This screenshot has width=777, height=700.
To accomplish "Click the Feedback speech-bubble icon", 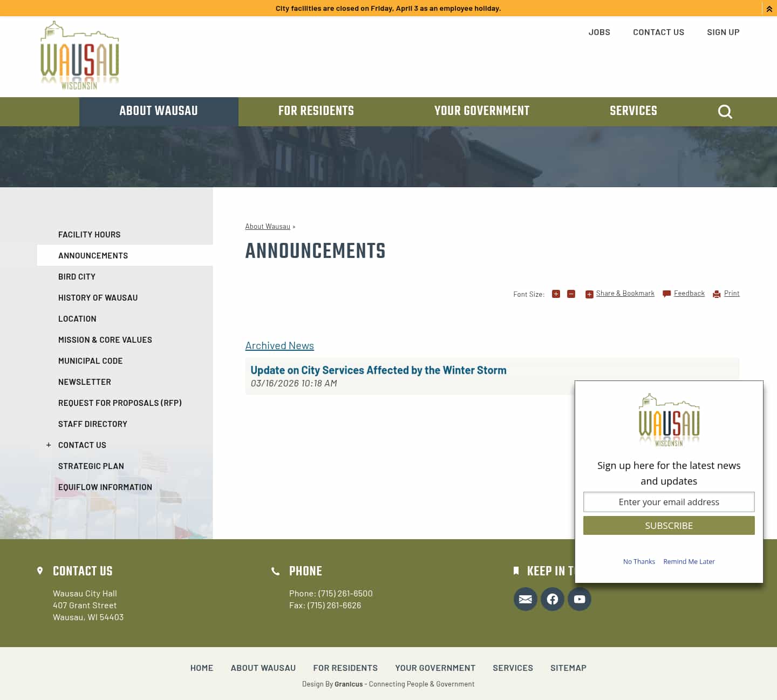I will (666, 294).
